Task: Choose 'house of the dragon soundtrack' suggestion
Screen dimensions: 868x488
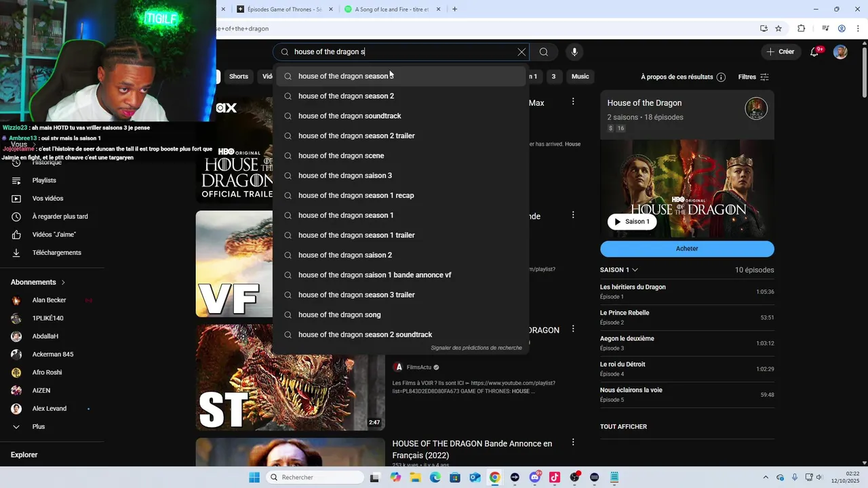Action: click(x=401, y=116)
